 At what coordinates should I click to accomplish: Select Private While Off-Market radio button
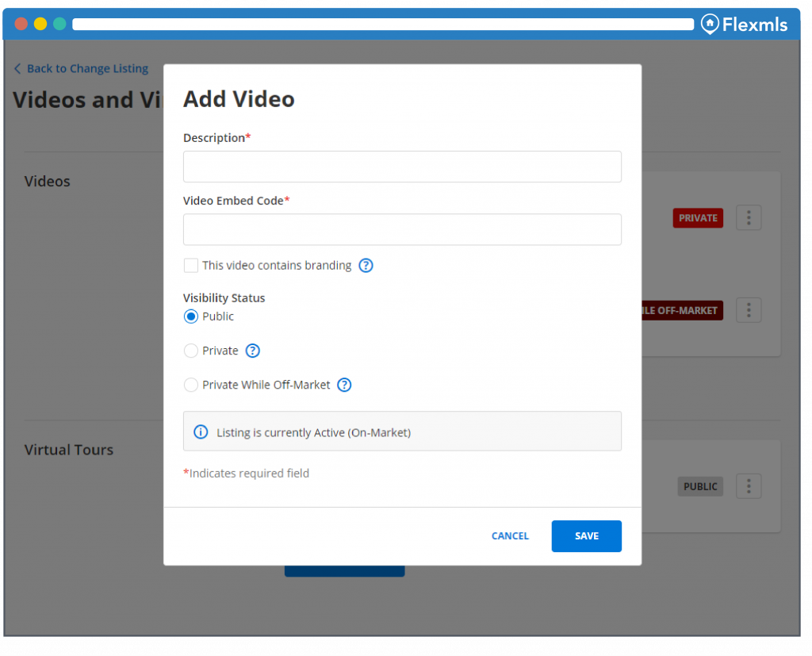[x=190, y=385]
